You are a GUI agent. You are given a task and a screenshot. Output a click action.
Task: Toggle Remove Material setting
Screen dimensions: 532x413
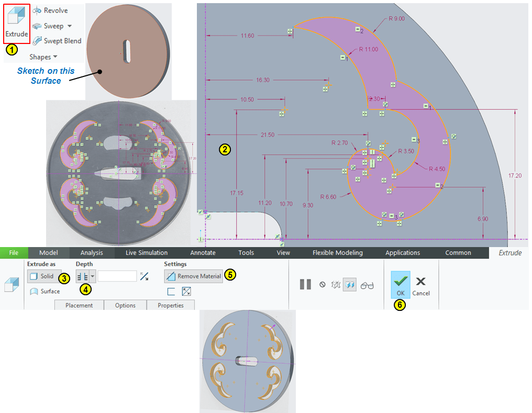pyautogui.click(x=193, y=276)
